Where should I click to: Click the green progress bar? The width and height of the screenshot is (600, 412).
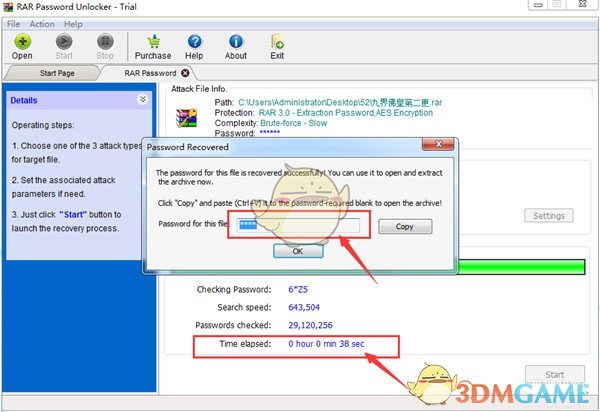pos(521,267)
